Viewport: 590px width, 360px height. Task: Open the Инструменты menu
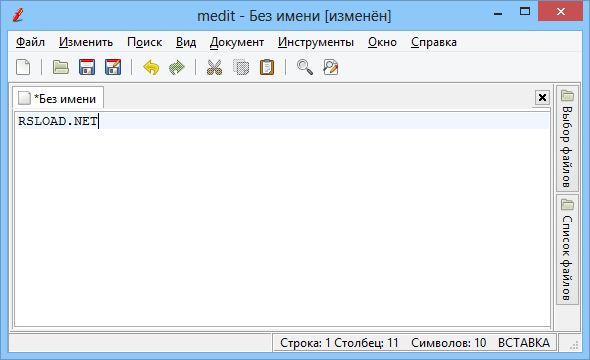pos(316,42)
